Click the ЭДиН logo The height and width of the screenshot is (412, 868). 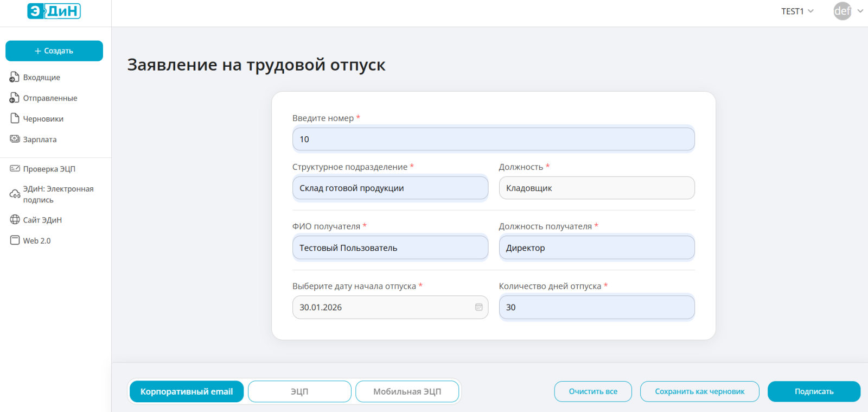point(54,11)
